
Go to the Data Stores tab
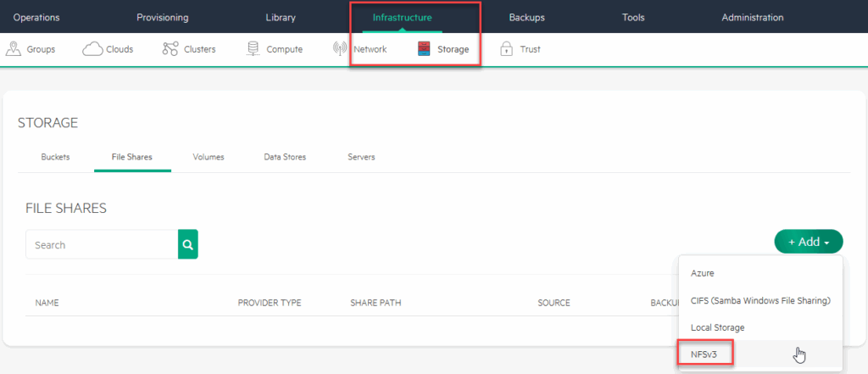pyautogui.click(x=285, y=157)
